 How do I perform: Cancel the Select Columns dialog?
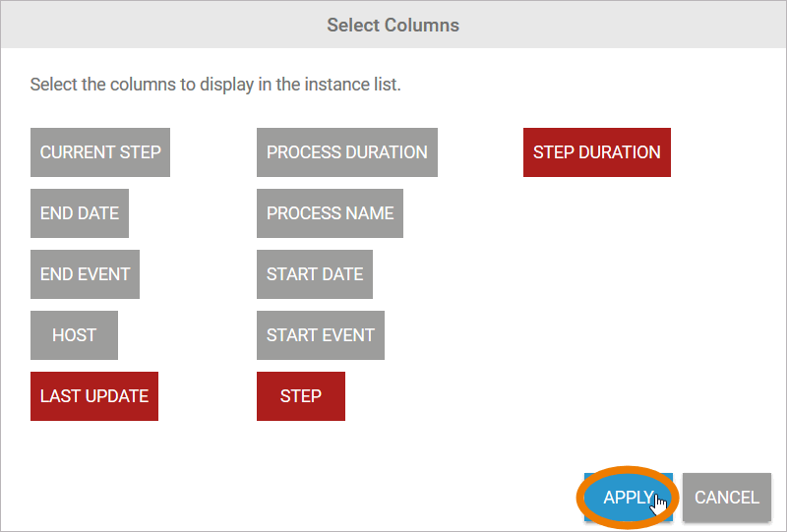727,498
